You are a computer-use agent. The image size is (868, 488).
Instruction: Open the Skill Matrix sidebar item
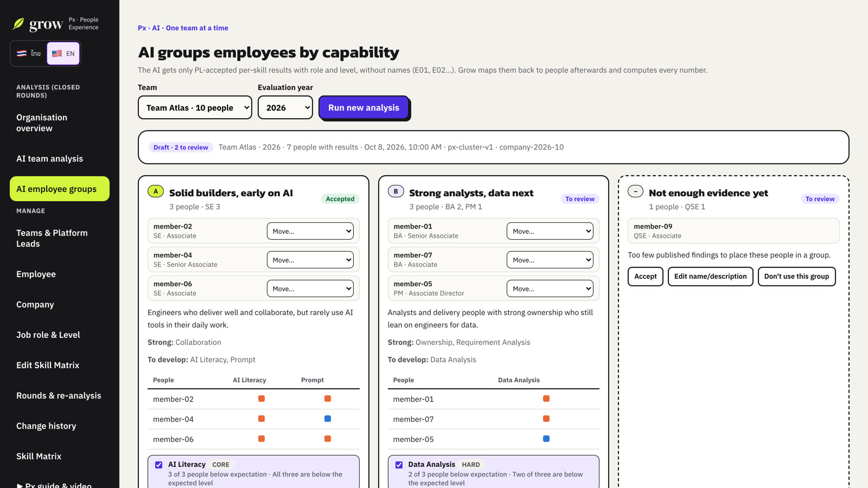point(60,456)
